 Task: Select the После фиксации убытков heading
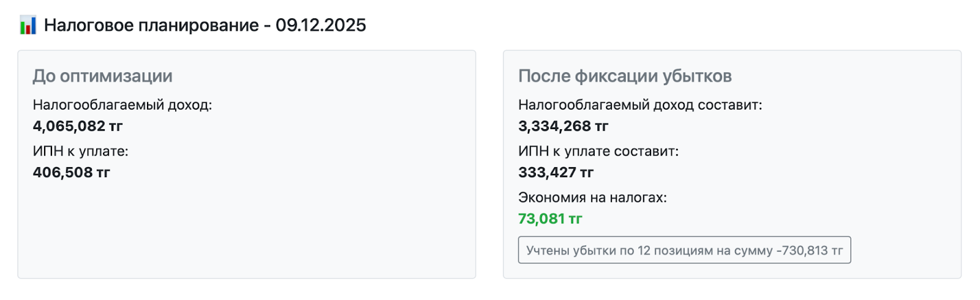625,76
